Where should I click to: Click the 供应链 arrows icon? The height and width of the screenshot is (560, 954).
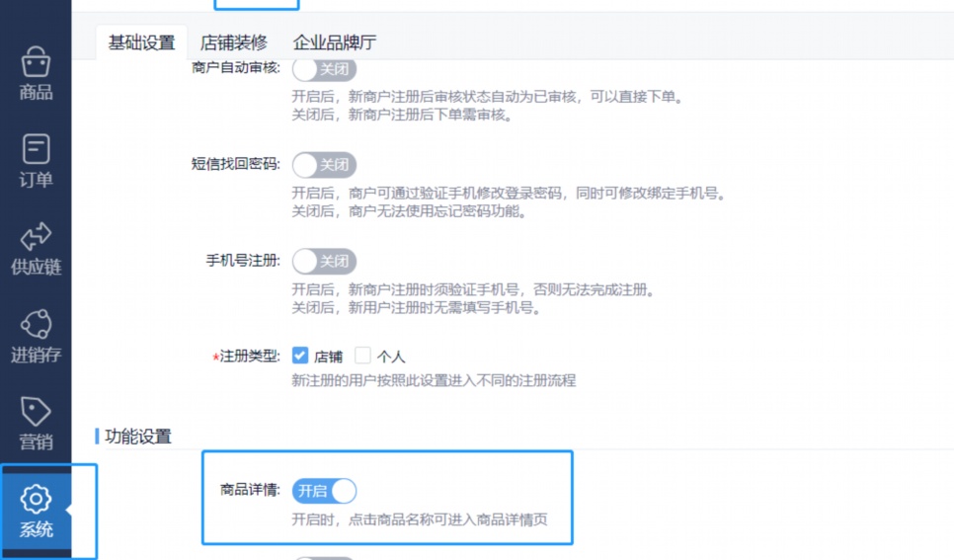pos(36,237)
